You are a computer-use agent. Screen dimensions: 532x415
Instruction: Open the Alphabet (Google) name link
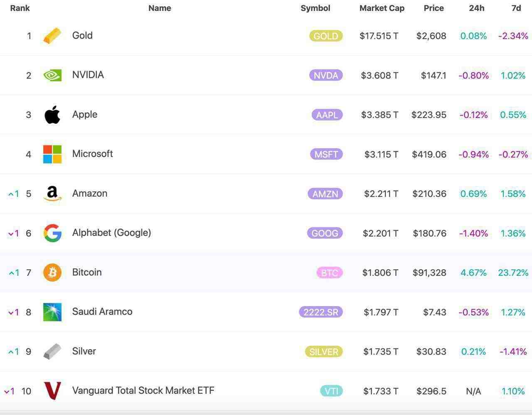tap(111, 233)
